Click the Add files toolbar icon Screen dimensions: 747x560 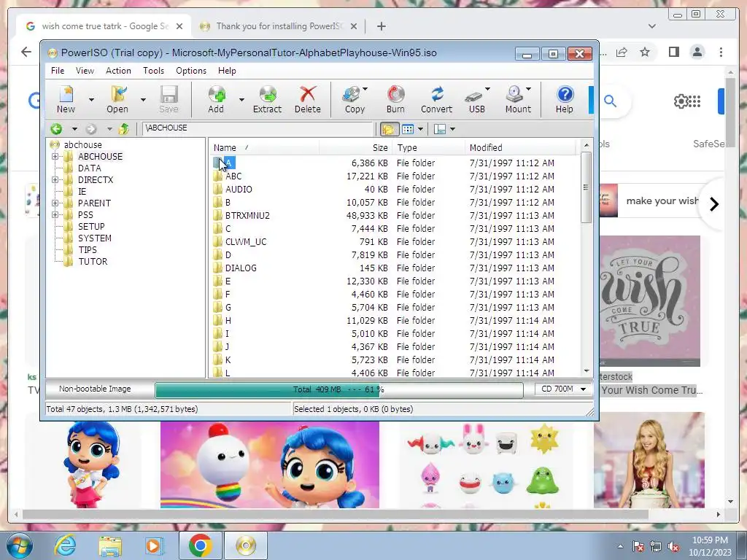tap(216, 99)
